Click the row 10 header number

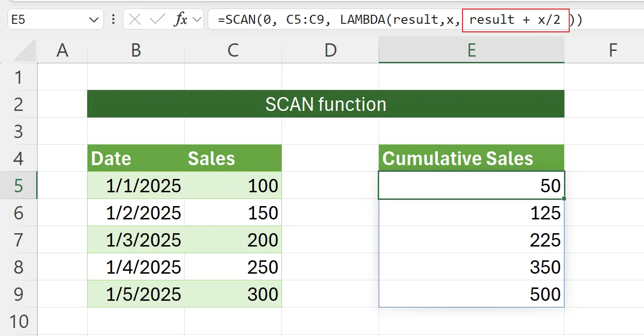pyautogui.click(x=19, y=321)
